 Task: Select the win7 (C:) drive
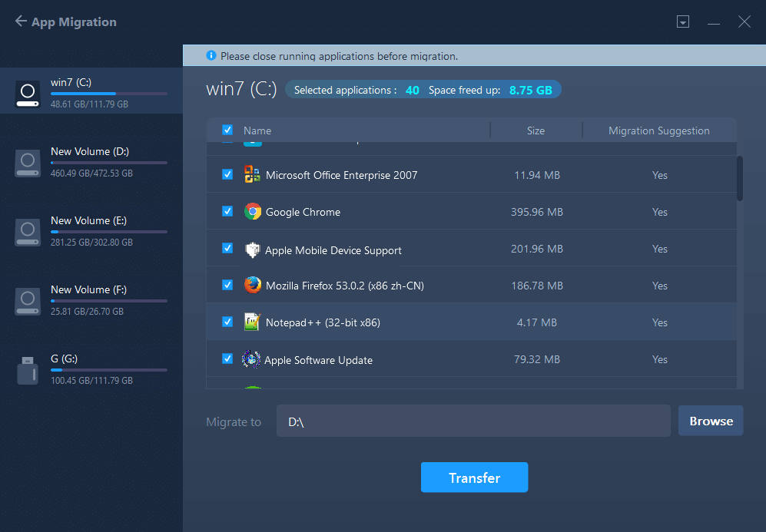[91, 91]
